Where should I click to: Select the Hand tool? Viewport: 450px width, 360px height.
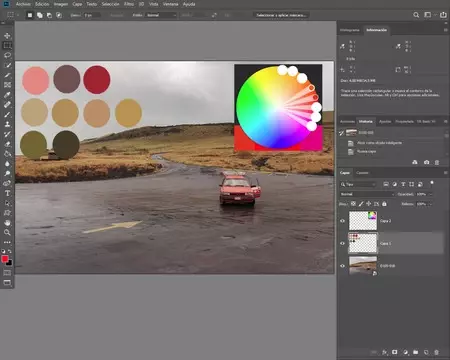(x=7, y=223)
